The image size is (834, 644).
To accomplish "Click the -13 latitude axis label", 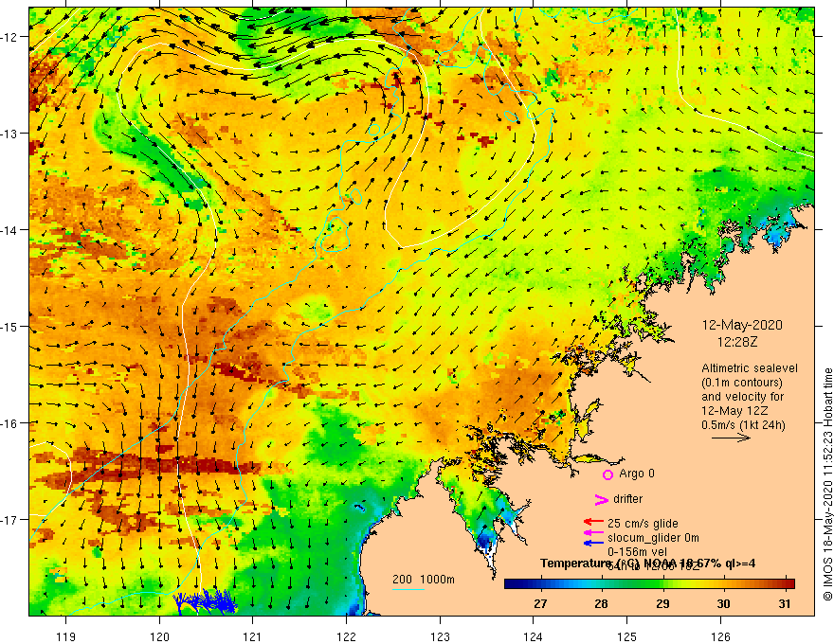I will (10, 134).
